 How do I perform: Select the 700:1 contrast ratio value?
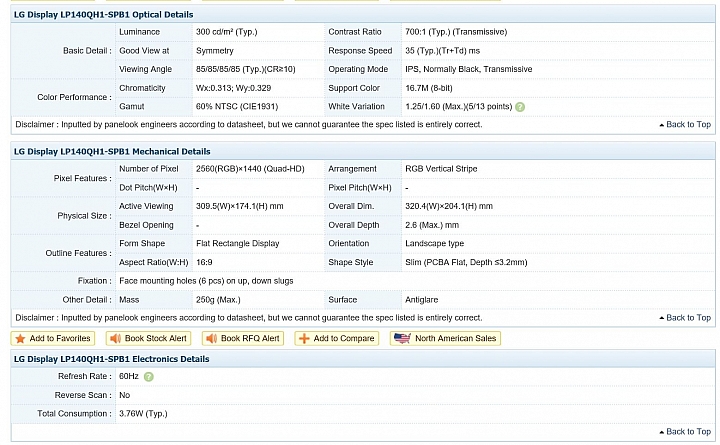point(456,32)
